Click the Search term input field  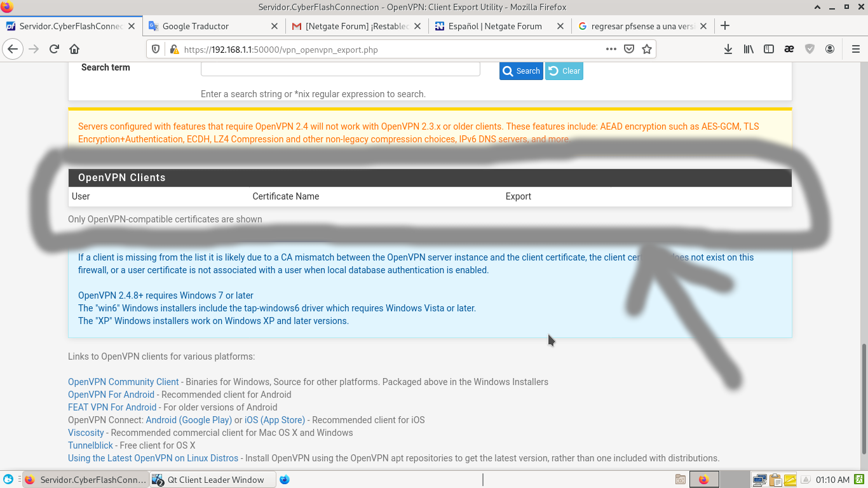[x=340, y=69]
